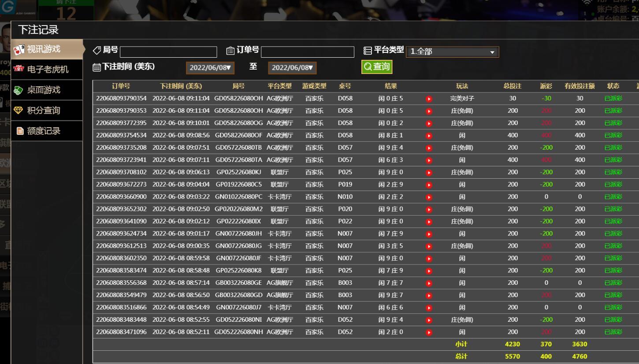This screenshot has height=364, width=639.
Task: Click the 小计 subtotal label
Action: [x=461, y=345]
